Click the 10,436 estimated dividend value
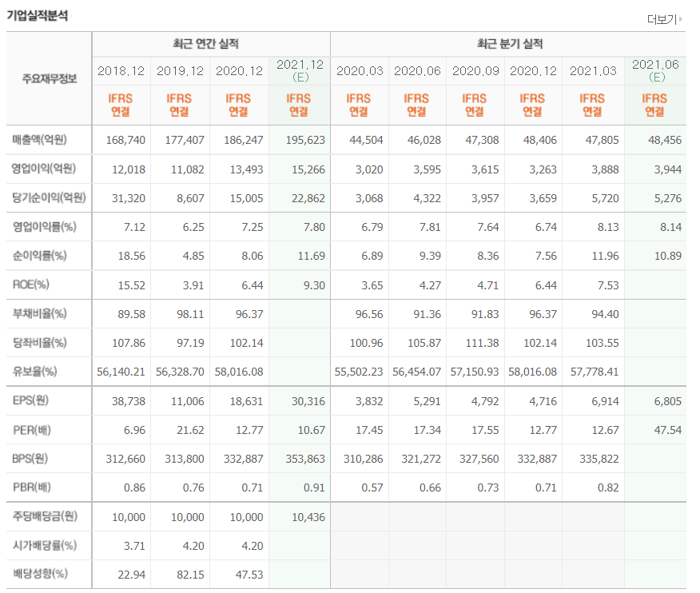 tap(308, 517)
